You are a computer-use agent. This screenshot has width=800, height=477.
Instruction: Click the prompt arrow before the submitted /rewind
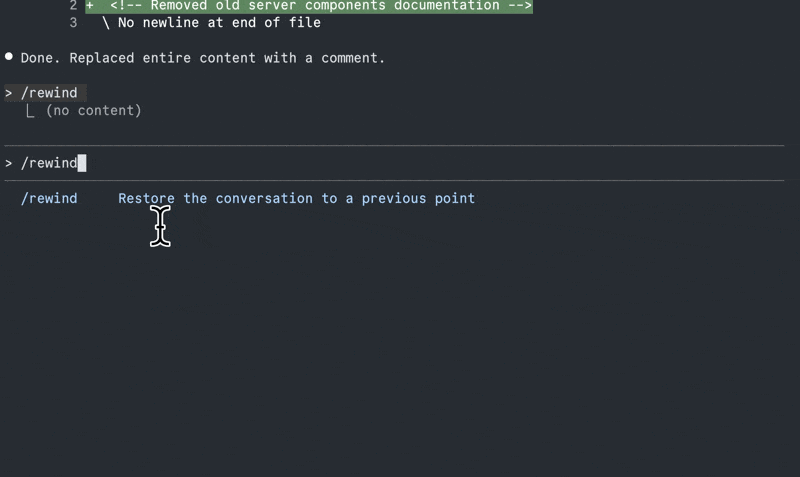tap(9, 93)
